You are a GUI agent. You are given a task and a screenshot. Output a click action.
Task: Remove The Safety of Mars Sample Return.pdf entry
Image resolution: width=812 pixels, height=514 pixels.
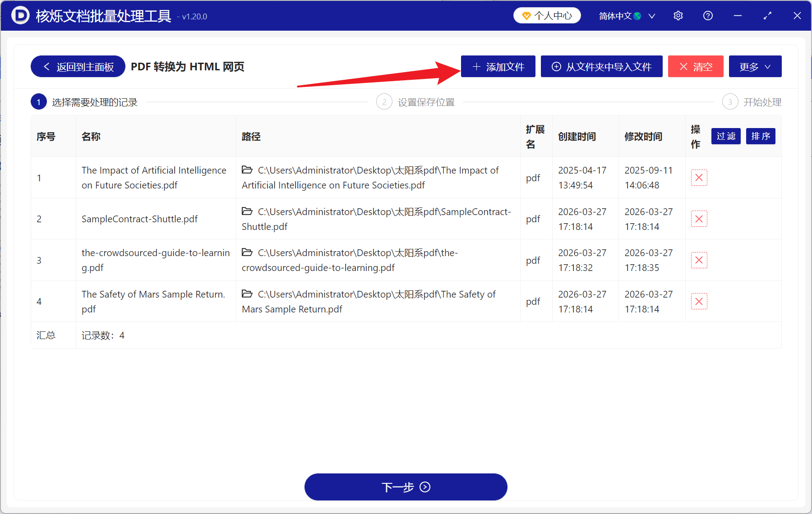tap(699, 301)
